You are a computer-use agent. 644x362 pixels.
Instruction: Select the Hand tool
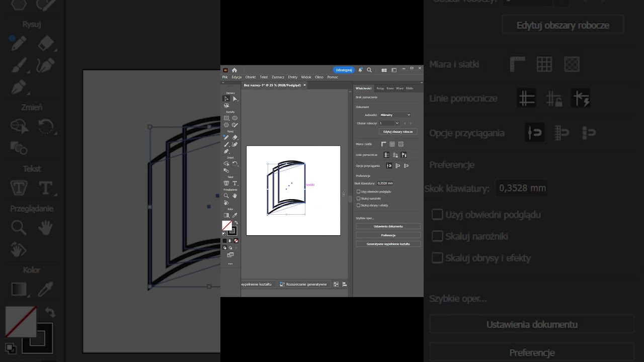[x=235, y=196]
